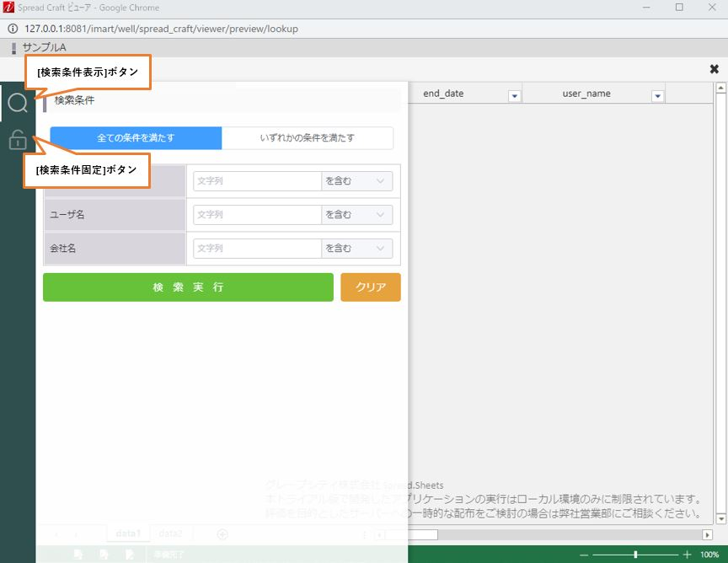
Task: Click the zoom in plus icon
Action: click(x=687, y=555)
